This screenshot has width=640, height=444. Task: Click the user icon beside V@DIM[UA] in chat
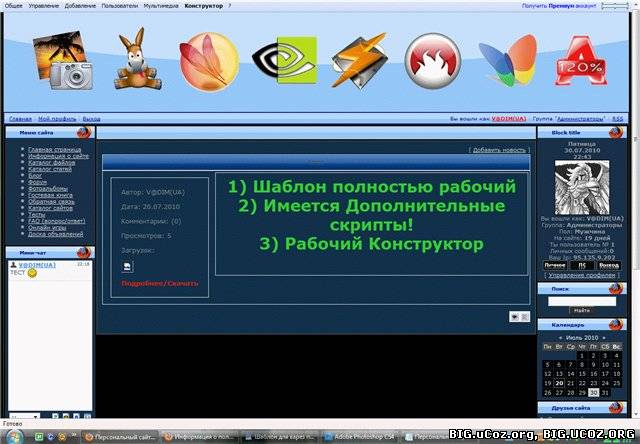pos(13,265)
